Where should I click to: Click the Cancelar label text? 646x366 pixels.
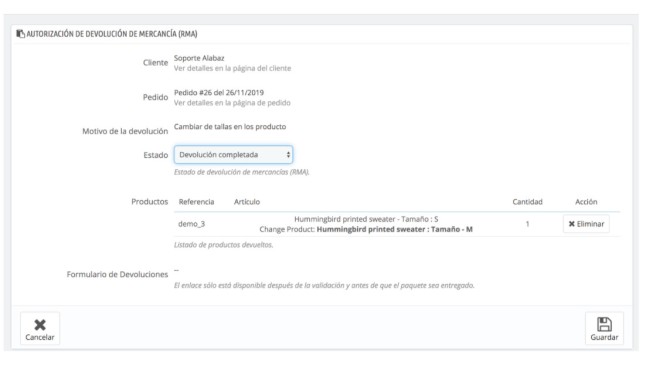pos(40,337)
